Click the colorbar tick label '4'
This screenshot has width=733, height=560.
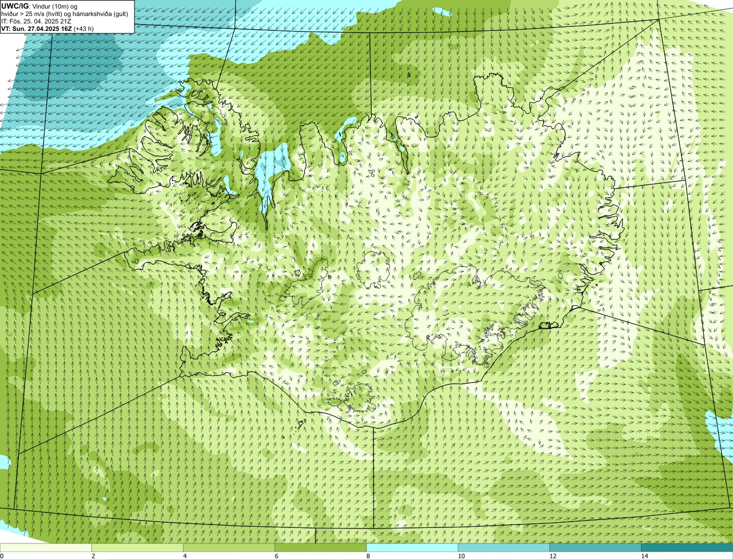(184, 556)
